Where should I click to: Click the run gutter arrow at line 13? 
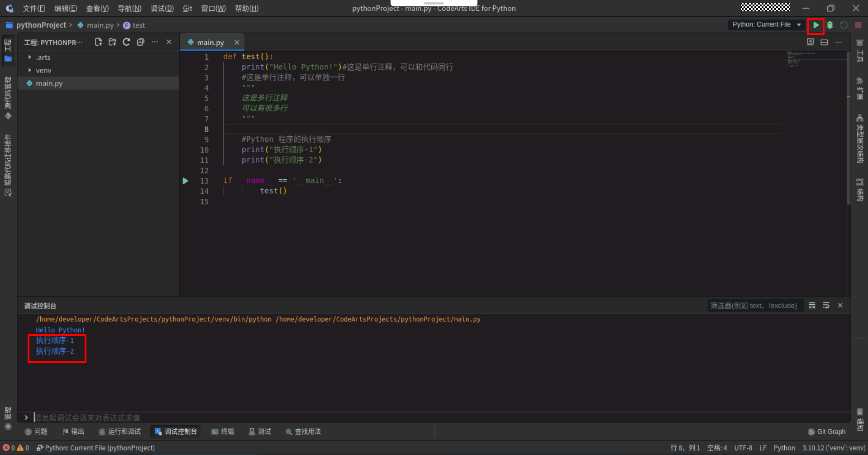click(185, 181)
